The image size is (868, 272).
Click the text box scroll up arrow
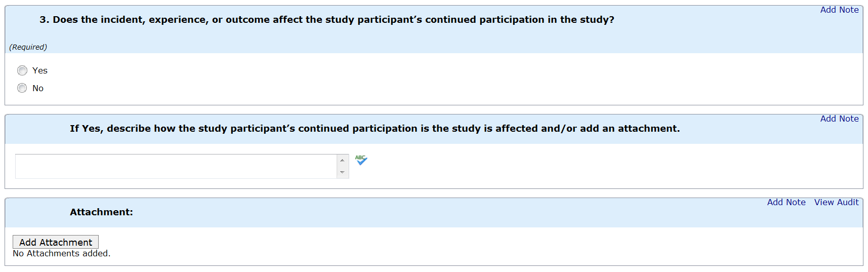pos(343,160)
